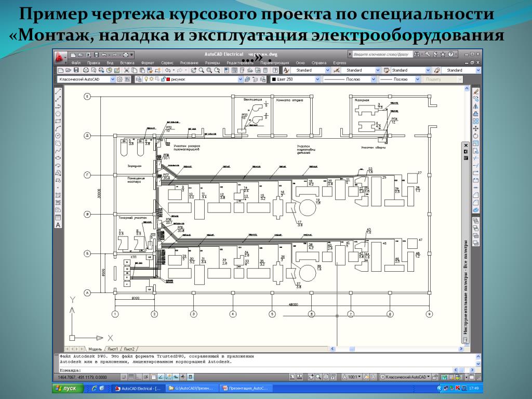
Task: Open the Файл menu
Action: click(76, 63)
